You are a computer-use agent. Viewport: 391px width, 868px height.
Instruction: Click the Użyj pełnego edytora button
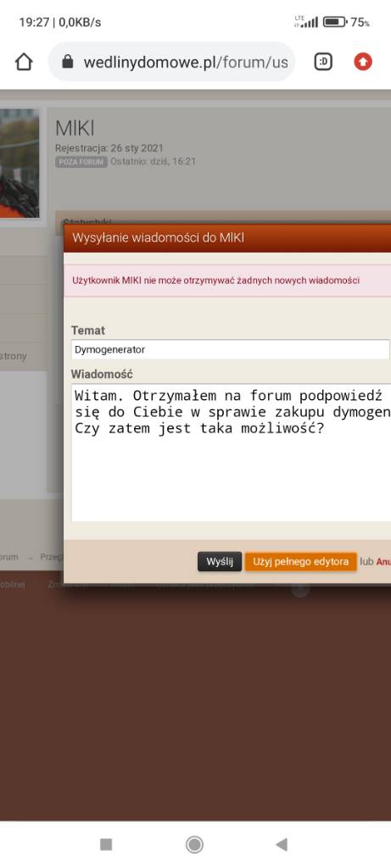pyautogui.click(x=301, y=561)
